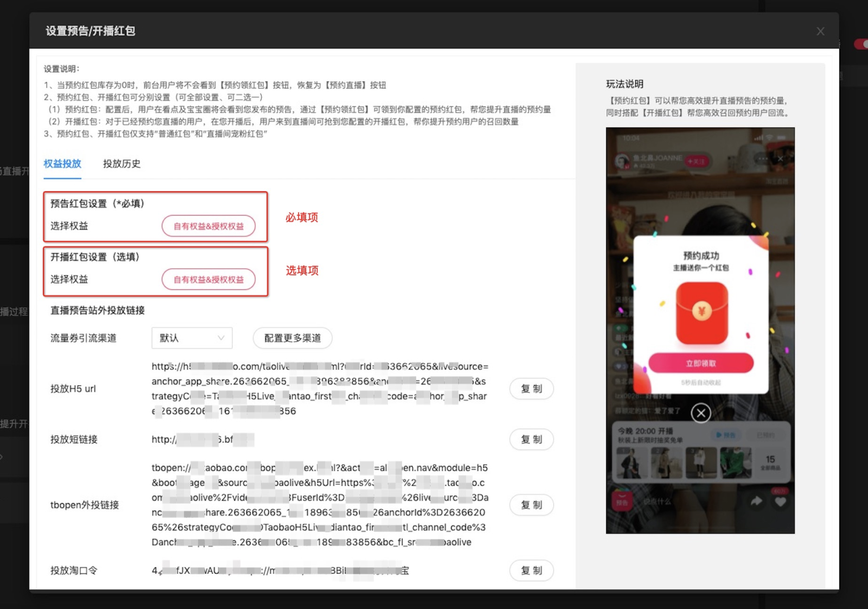Copy the 投放短链接 short link
Image resolution: width=868 pixels, height=609 pixels.
click(532, 439)
